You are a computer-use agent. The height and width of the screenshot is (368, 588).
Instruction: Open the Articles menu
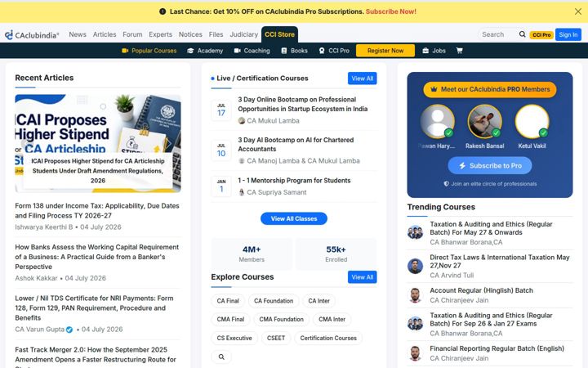coord(105,34)
